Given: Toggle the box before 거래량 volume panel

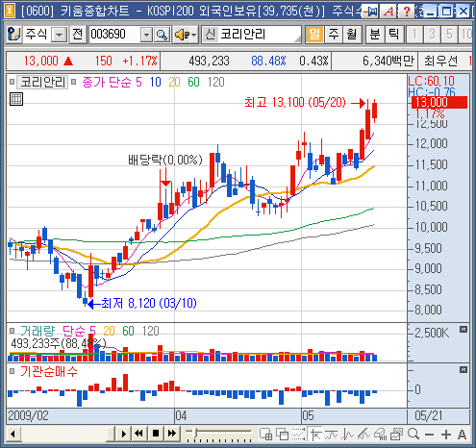Looking at the screenshot, I should pyautogui.click(x=13, y=331).
